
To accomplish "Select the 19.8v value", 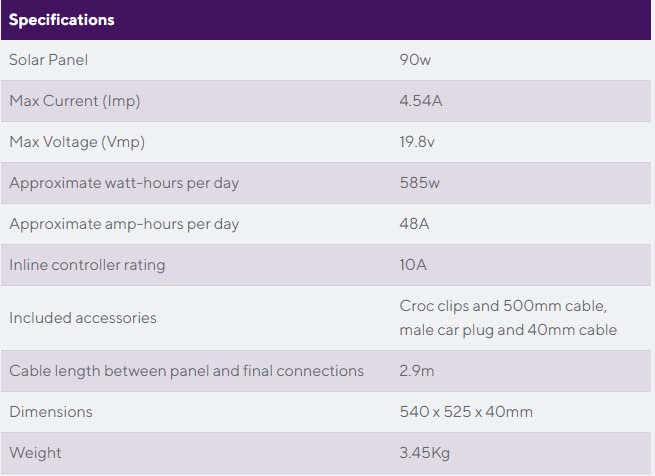I will 417,142.
